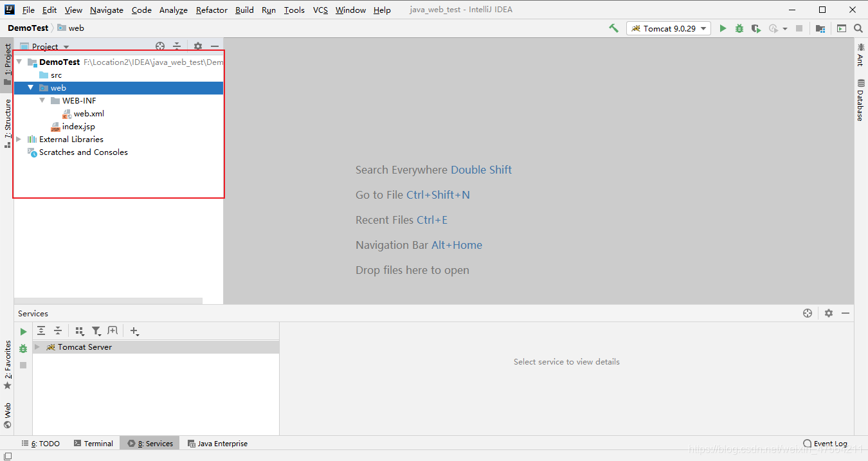Screen dimensions: 868x461
Task: Click DemoTest in the navigation breadcrumb
Action: (28, 28)
